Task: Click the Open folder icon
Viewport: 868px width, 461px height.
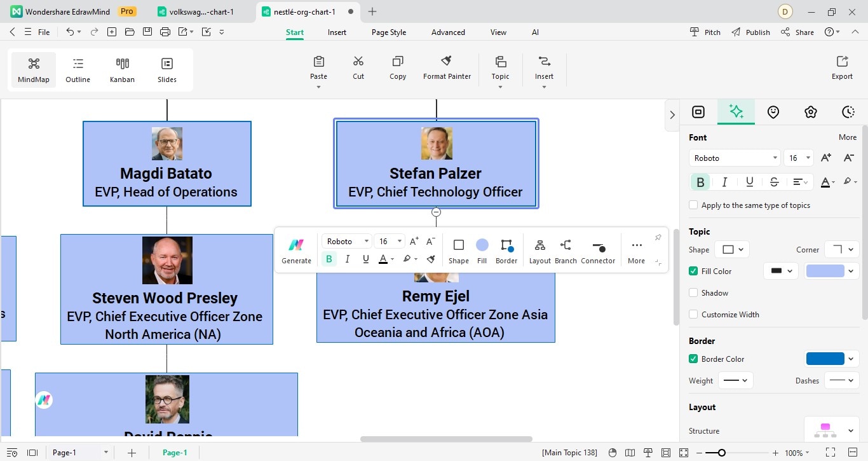Action: coord(130,32)
